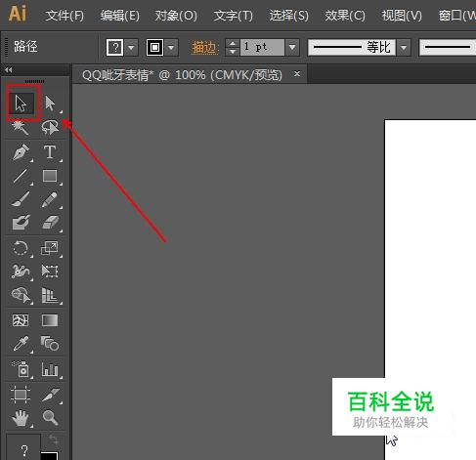
Task: Pick the Rectangle tool
Action: [50, 176]
